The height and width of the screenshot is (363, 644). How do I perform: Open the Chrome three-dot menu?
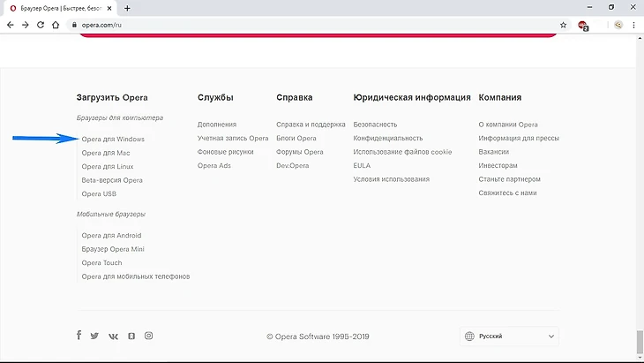click(633, 25)
